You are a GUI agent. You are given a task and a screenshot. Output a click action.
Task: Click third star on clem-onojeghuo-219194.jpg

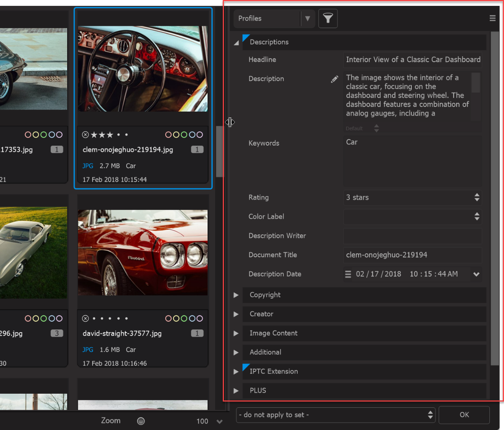(x=110, y=135)
